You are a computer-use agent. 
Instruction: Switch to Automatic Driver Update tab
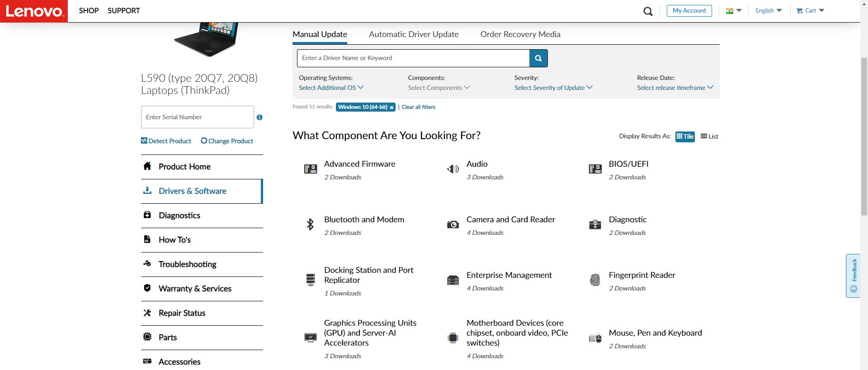pyautogui.click(x=413, y=34)
